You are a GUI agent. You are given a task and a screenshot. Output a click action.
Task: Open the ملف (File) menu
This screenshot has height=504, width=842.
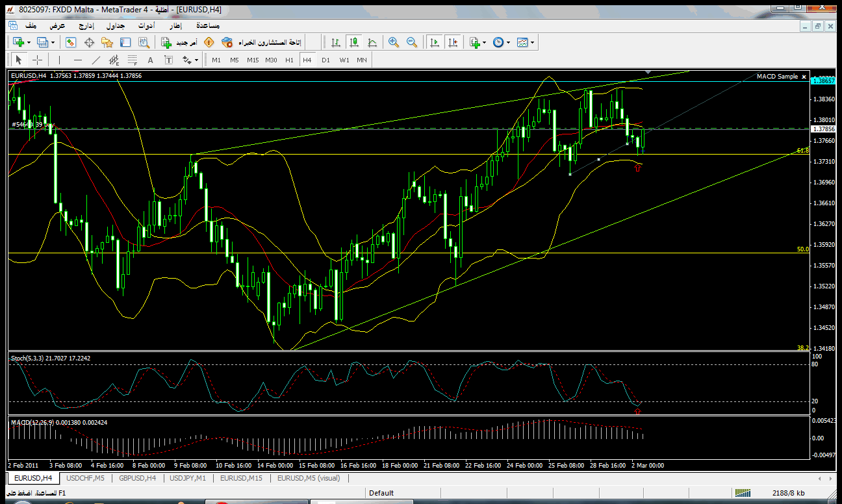[31, 25]
